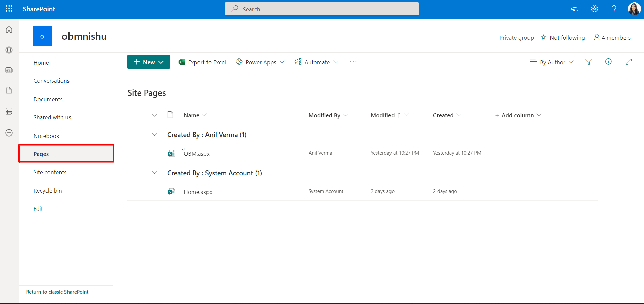Screen dimensions: 644x304
Task: Open the account profile picture
Action: (x=634, y=9)
